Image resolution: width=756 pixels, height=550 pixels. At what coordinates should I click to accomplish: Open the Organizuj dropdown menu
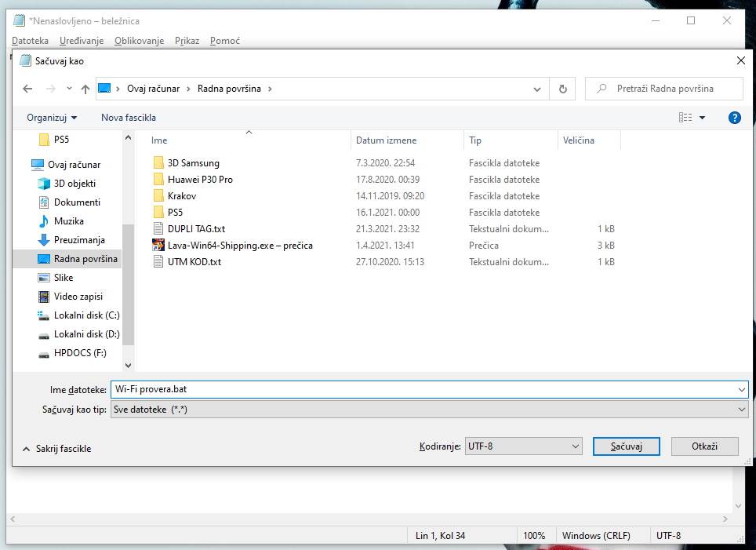pos(52,118)
